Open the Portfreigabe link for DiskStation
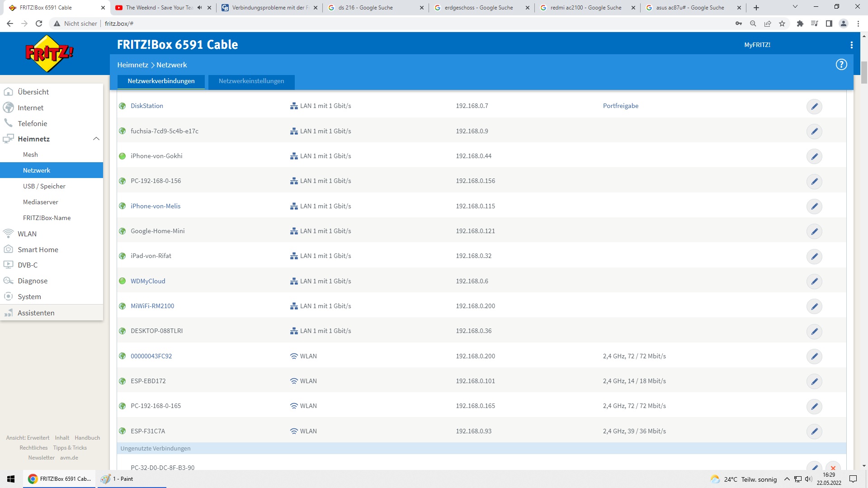This screenshot has height=488, width=868. tap(620, 106)
